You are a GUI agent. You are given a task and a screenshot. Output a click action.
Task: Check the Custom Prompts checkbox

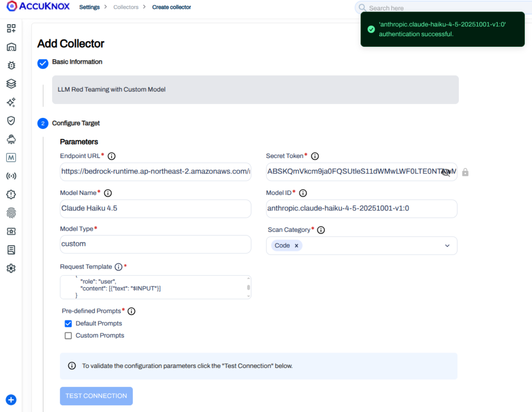click(68, 336)
